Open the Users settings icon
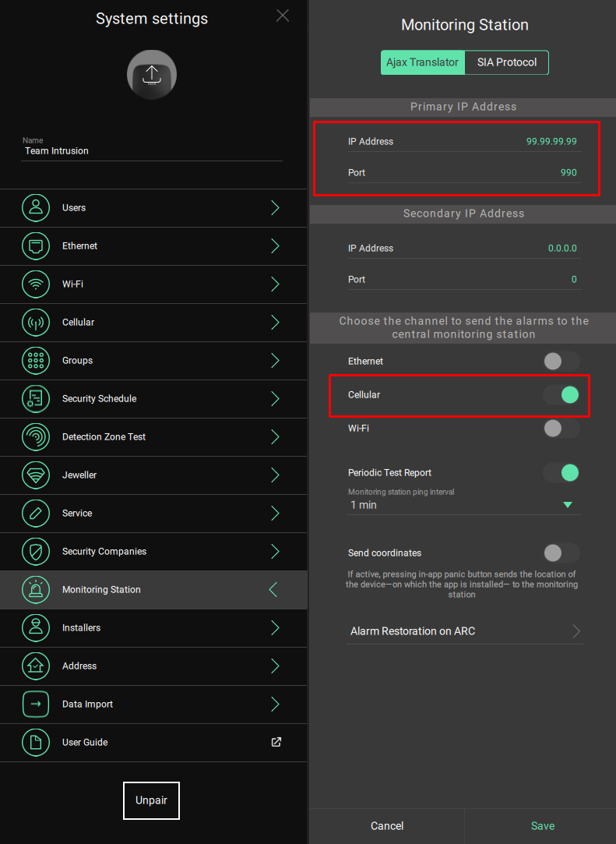616x844 pixels. click(36, 208)
